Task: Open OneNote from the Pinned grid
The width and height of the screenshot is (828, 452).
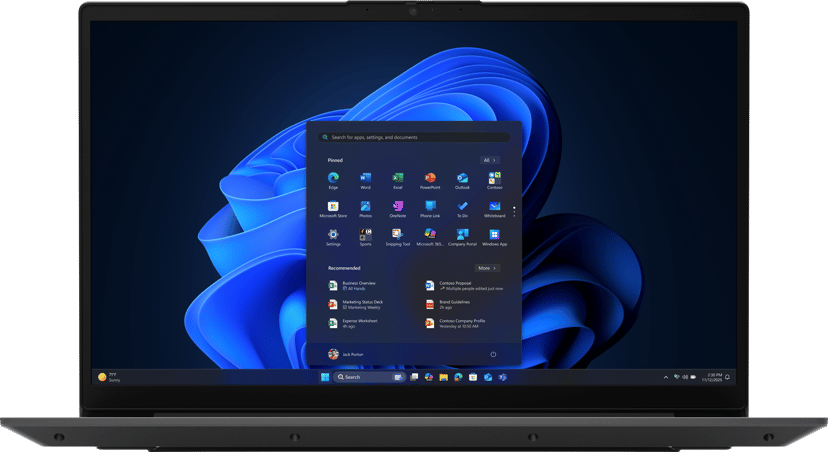Action: pos(398,209)
